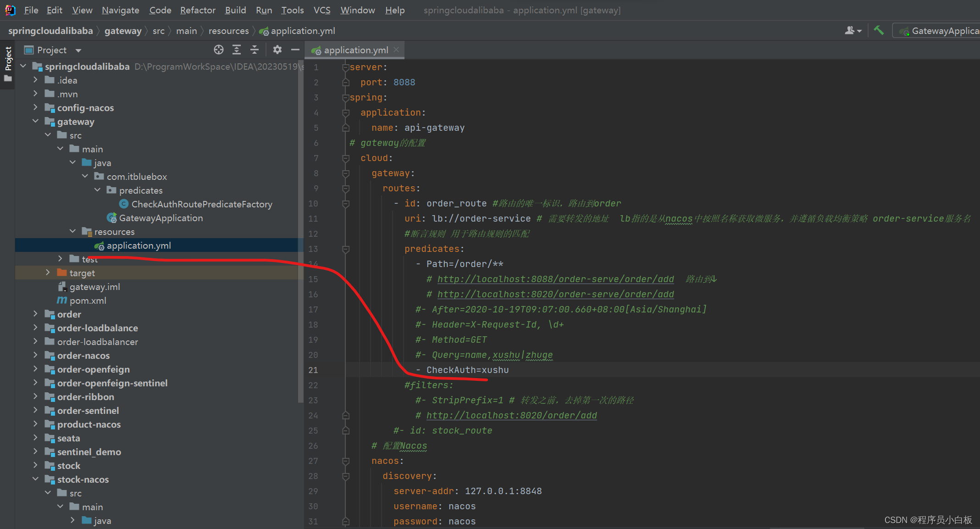Toggle fold marker next to server line
Image resolution: width=980 pixels, height=529 pixels.
click(346, 67)
